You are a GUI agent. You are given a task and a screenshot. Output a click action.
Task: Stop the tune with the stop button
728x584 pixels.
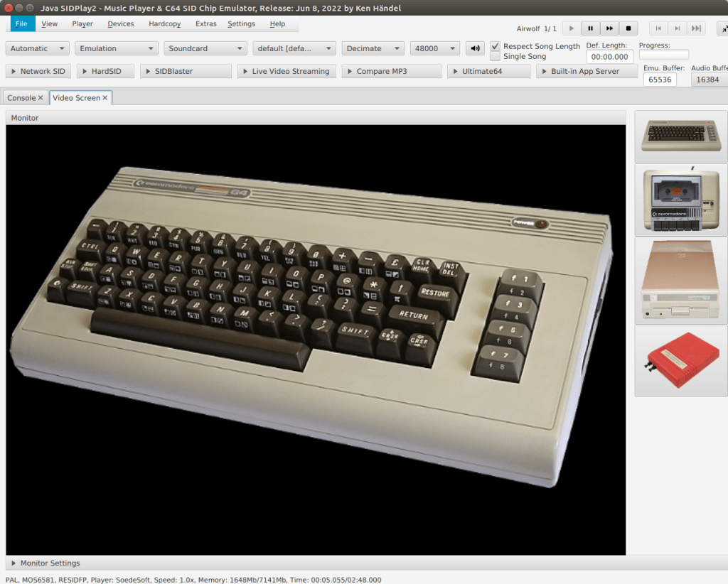628,28
